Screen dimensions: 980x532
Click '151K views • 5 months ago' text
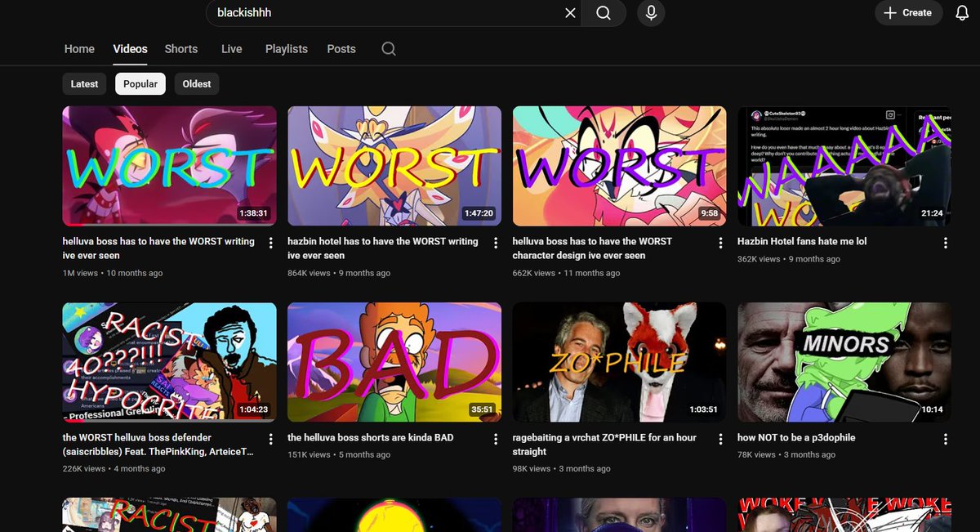(x=339, y=455)
